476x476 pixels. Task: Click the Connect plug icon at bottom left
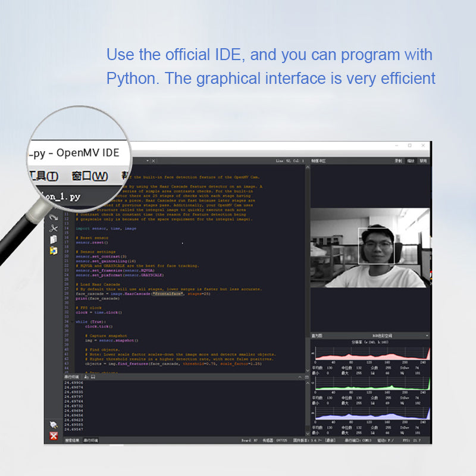(53, 425)
